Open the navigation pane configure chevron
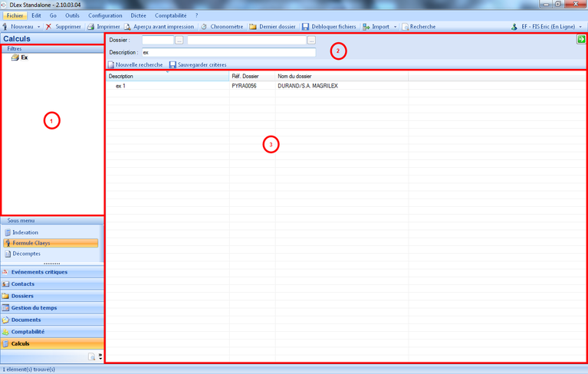 100,356
